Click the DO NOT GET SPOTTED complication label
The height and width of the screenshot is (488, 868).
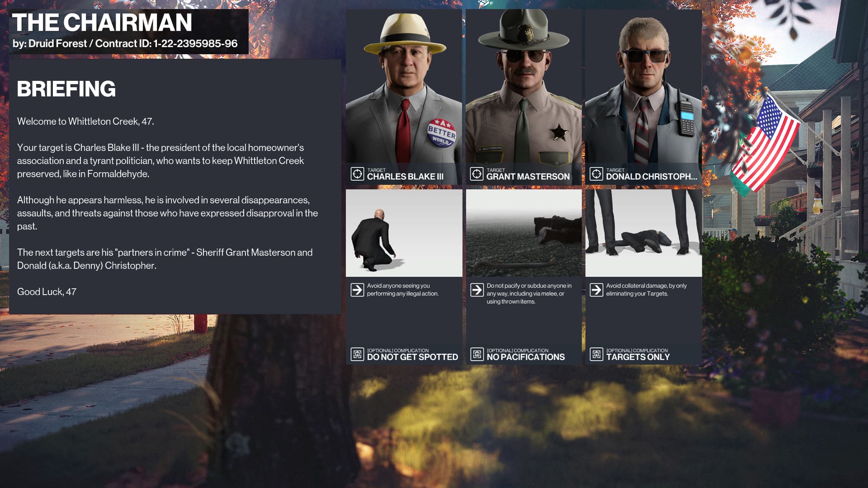pos(412,357)
